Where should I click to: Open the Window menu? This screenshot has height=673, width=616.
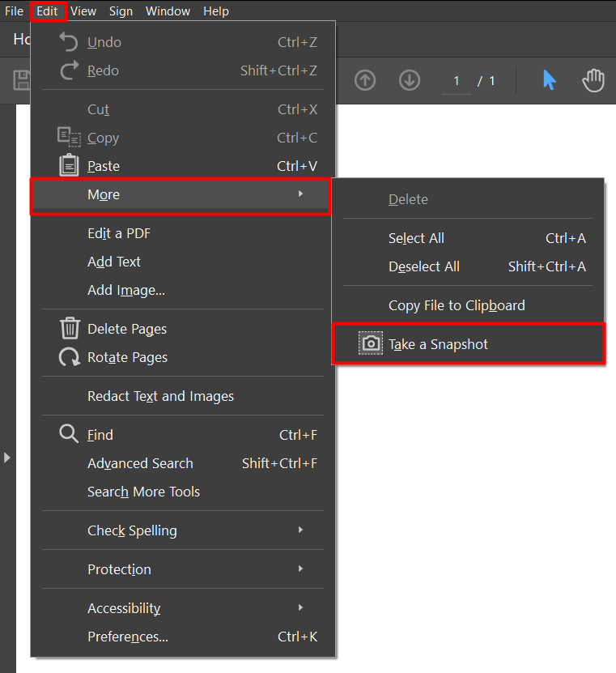tap(168, 11)
